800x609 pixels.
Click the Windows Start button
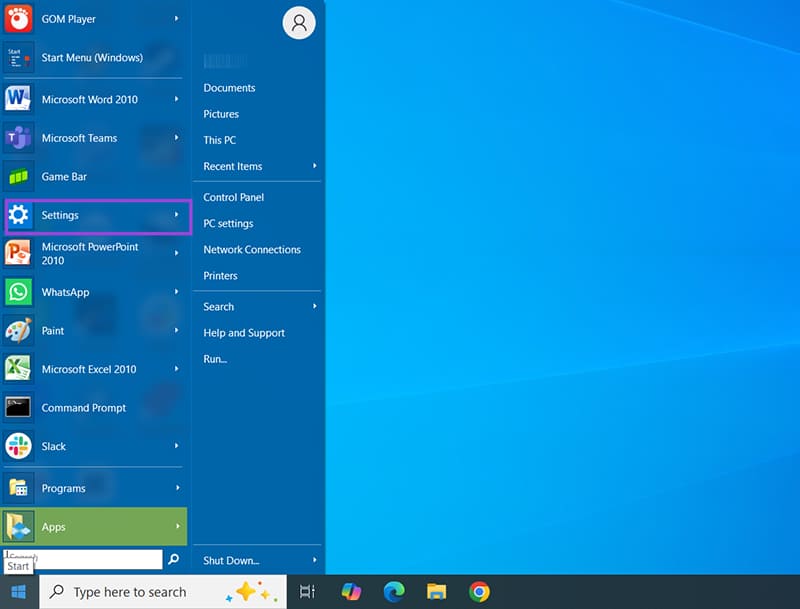(x=19, y=592)
